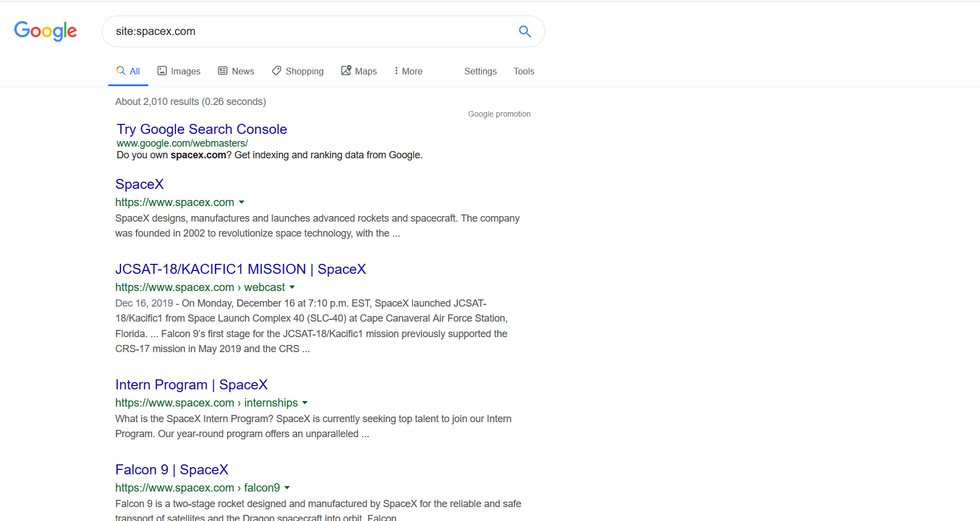Open Falcon 9 | SpaceX result
This screenshot has width=980, height=521.
click(172, 470)
